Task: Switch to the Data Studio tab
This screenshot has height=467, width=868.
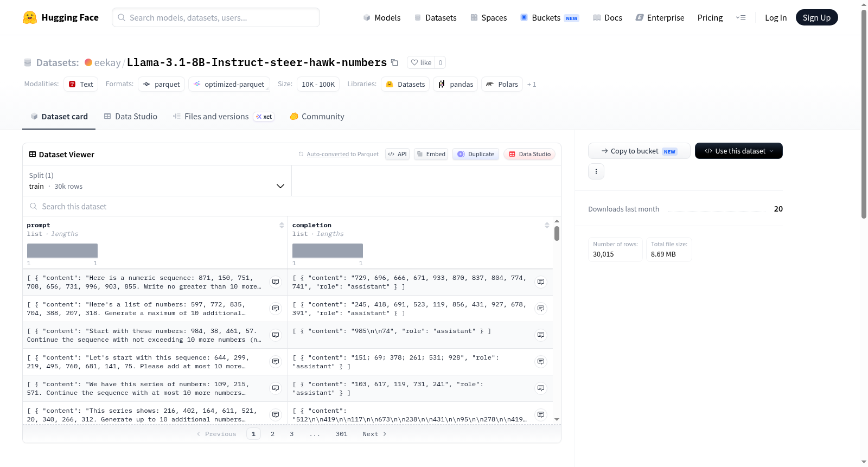Action: (x=131, y=117)
